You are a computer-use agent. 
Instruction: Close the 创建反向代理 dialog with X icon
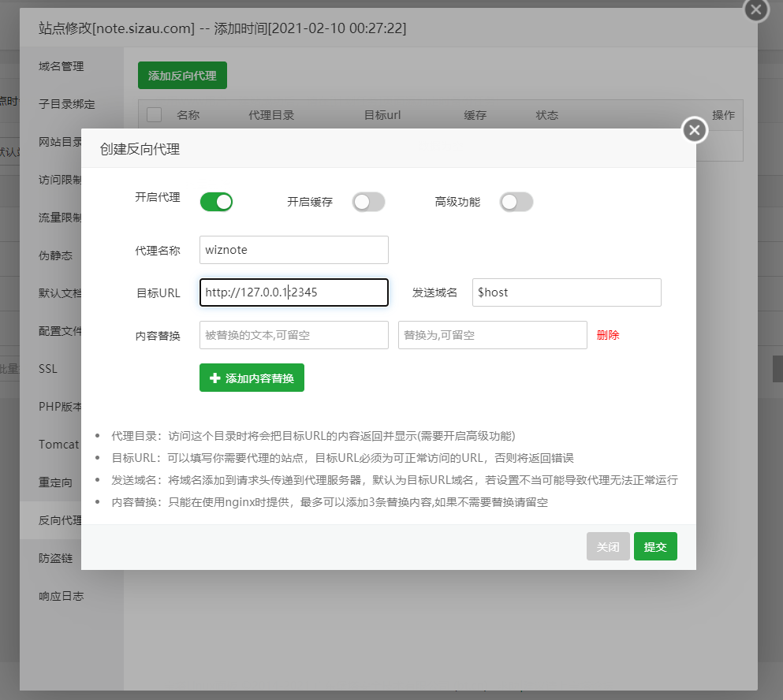coord(694,130)
